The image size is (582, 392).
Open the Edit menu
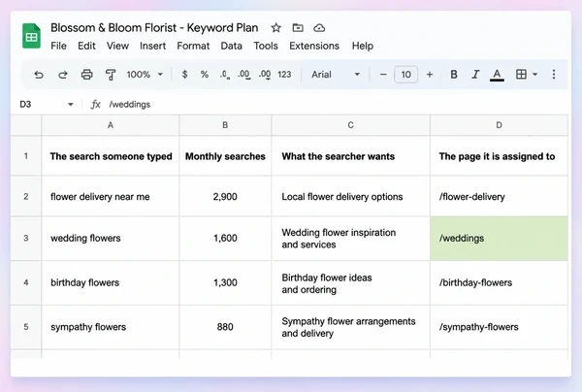86,46
